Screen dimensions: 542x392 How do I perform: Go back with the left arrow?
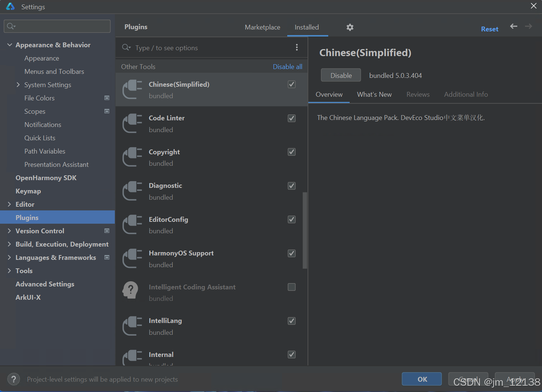tap(514, 26)
